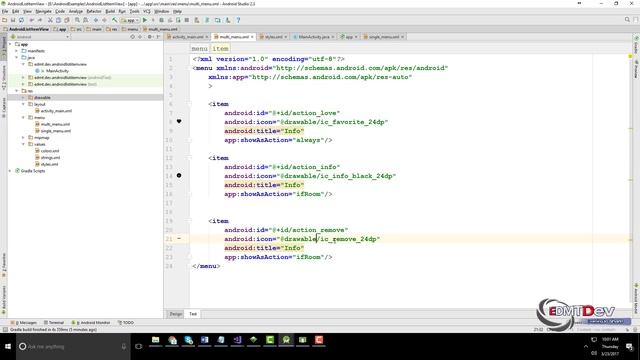
Task: Click the heart gutter icon beside ic_favorite line
Action: tap(179, 121)
